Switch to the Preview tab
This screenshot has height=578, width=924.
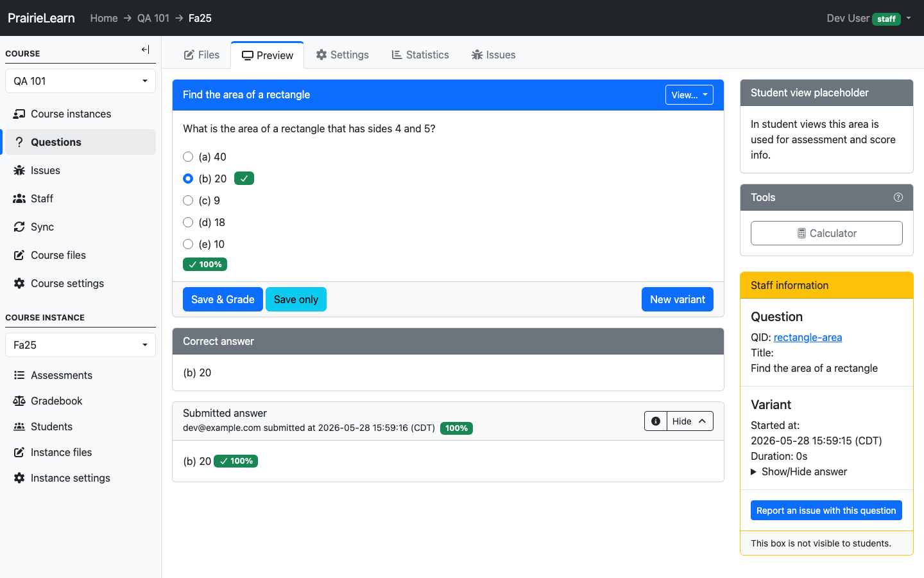coord(268,55)
